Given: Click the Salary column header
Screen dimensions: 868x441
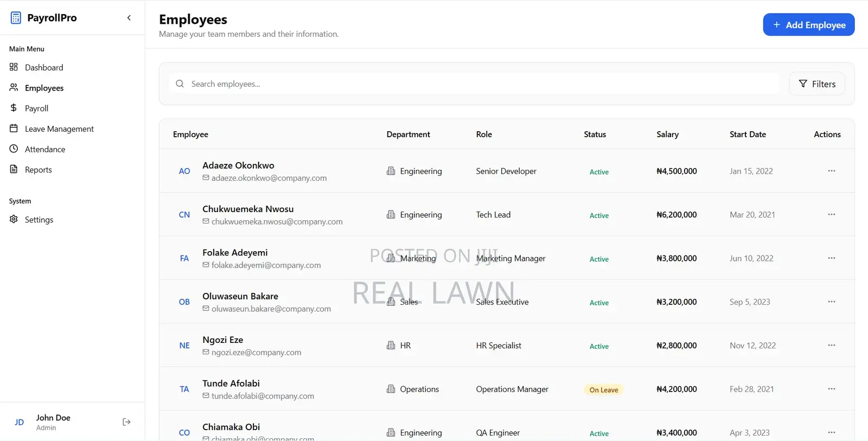Looking at the screenshot, I should (667, 135).
